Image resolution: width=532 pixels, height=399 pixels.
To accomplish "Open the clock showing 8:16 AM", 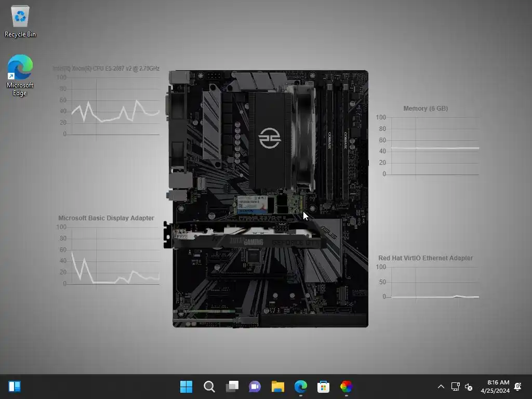I will tap(495, 387).
